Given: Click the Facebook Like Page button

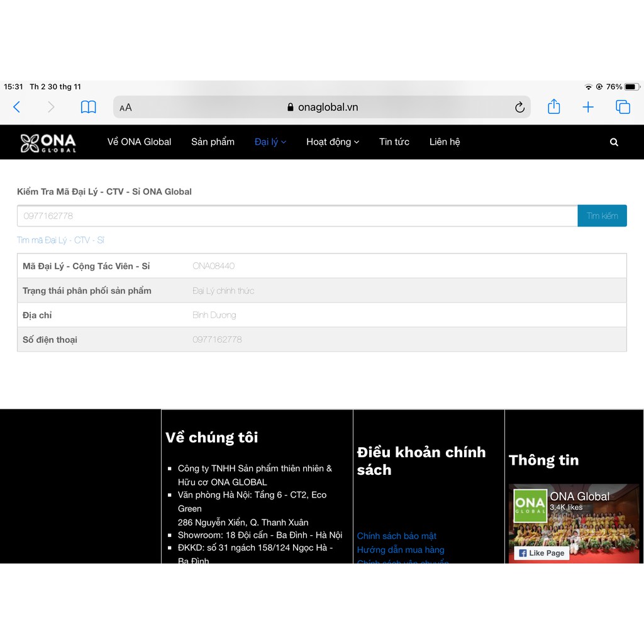Looking at the screenshot, I should point(541,553).
